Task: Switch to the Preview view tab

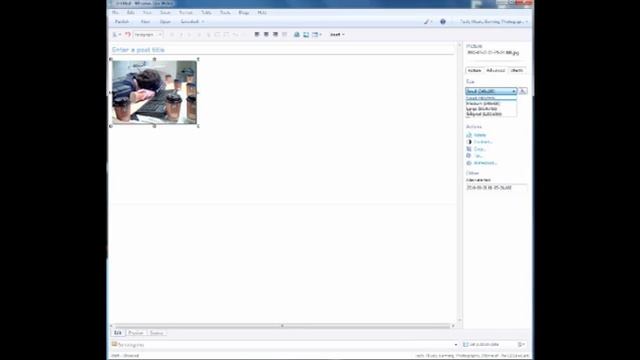Action: 136,333
